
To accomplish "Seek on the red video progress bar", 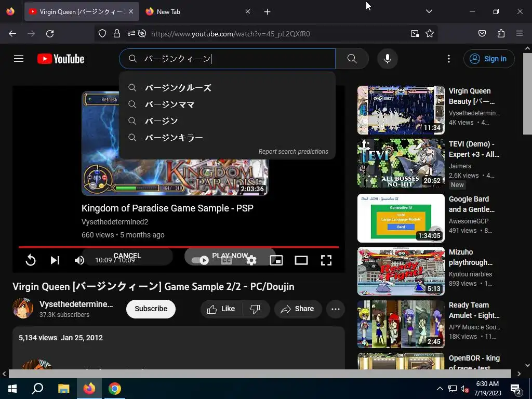I will click(x=179, y=247).
